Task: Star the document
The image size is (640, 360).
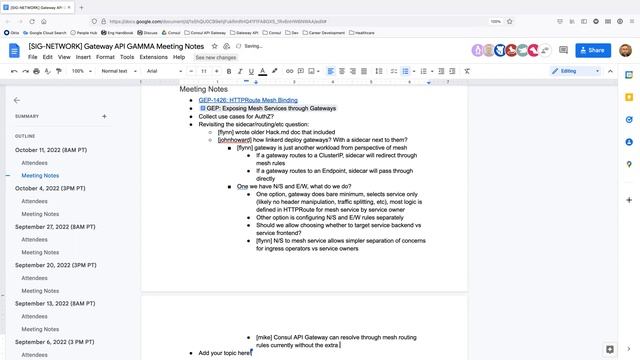Action: [215, 46]
